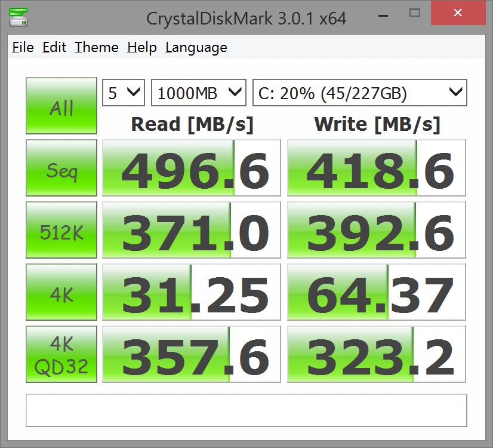Run all benchmarks with the All button
The width and height of the screenshot is (493, 448).
point(61,106)
